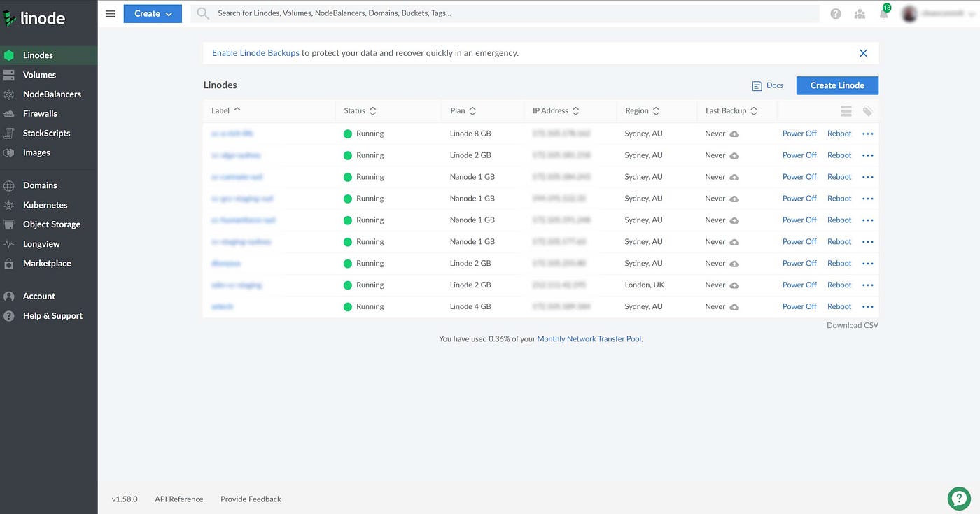Toggle group by tag icon
Screen dimensions: 980x514
pos(867,111)
